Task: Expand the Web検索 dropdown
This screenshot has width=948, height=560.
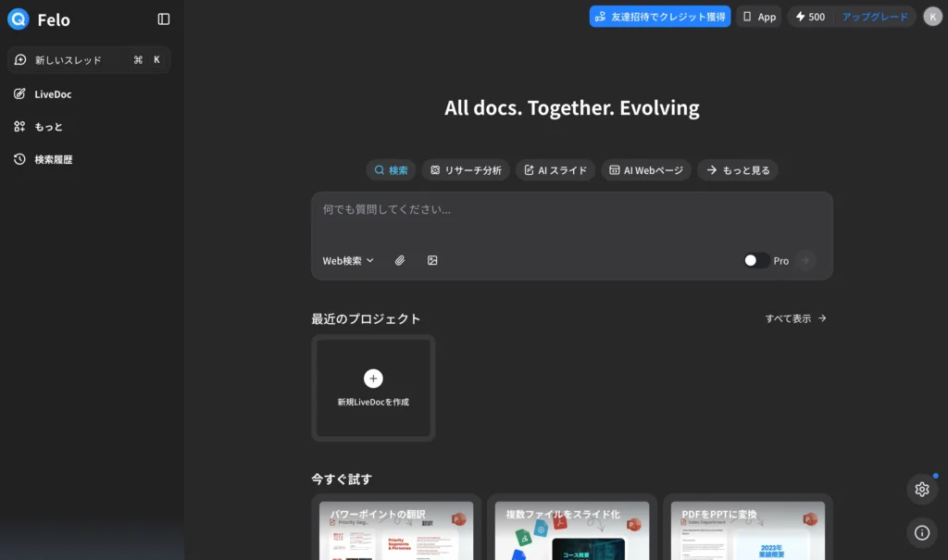Action: click(348, 260)
